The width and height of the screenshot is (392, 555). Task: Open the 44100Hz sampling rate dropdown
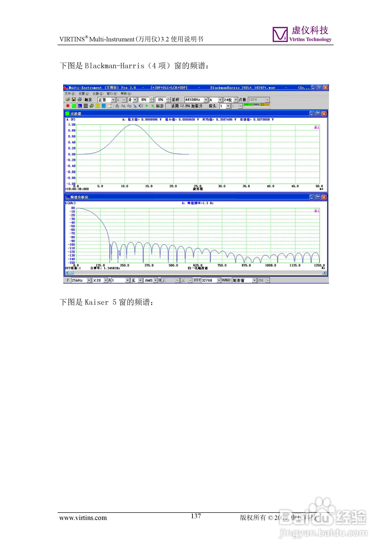tap(206, 100)
